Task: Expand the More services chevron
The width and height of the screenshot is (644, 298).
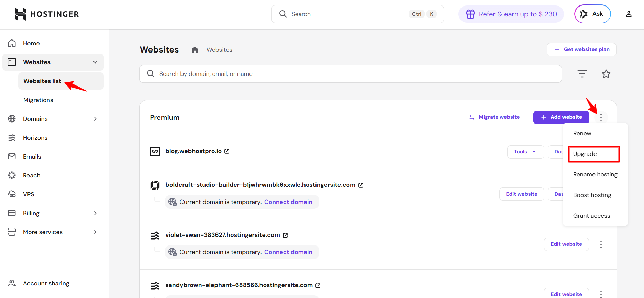Action: click(95, 232)
